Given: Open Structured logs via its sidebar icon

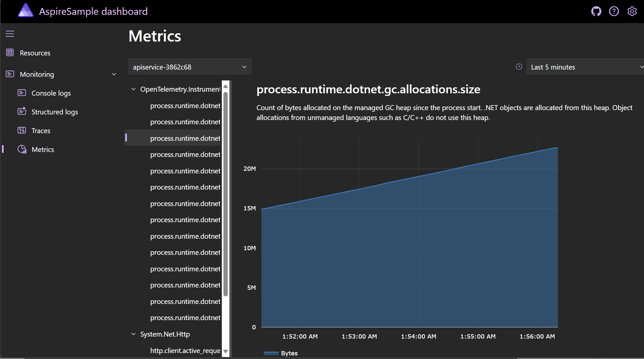Looking at the screenshot, I should 22,111.
